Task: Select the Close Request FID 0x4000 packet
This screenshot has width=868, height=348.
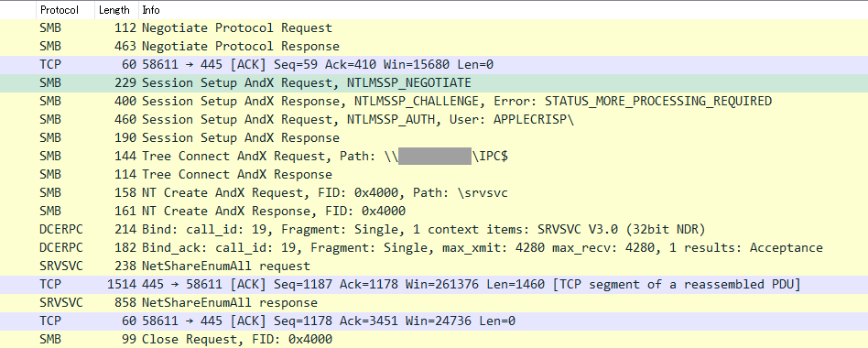Action: [434, 339]
